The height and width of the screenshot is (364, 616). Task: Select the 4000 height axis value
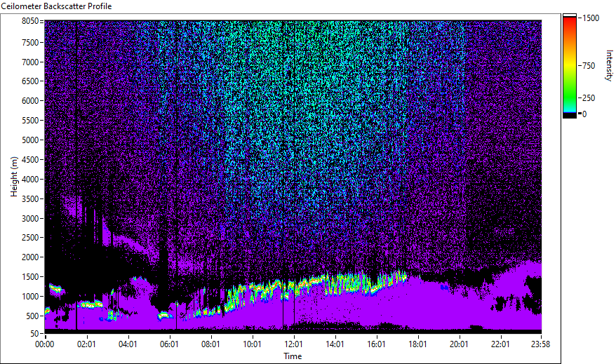point(30,180)
